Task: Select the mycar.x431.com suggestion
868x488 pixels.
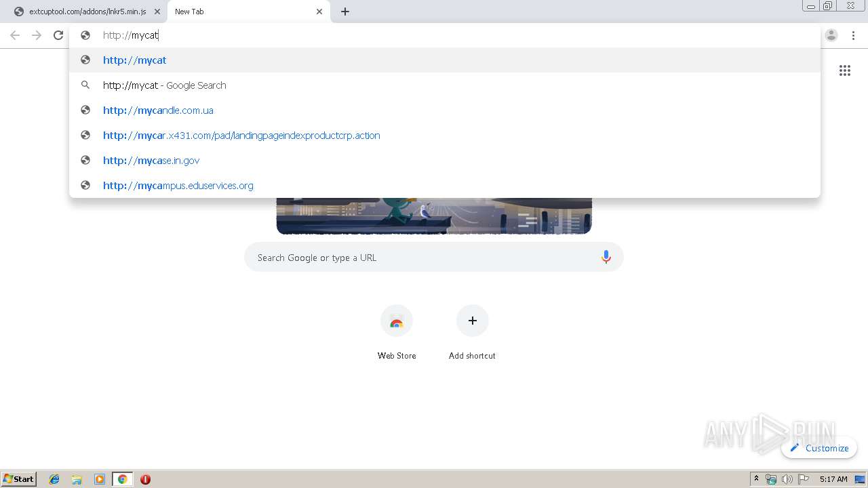Action: pos(445,135)
